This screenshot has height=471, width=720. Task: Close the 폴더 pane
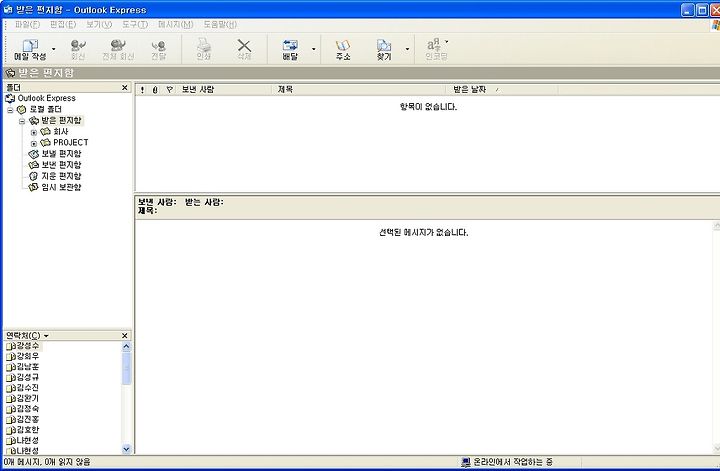(124, 87)
